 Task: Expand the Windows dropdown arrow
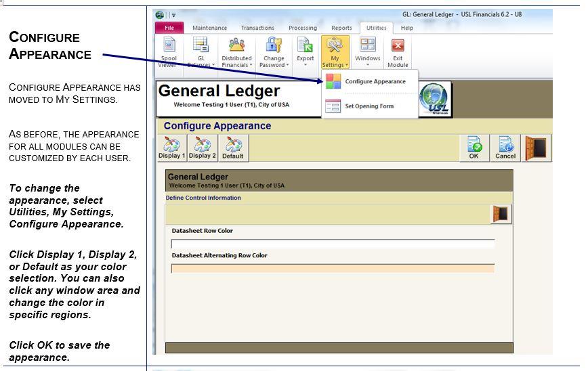(x=367, y=65)
